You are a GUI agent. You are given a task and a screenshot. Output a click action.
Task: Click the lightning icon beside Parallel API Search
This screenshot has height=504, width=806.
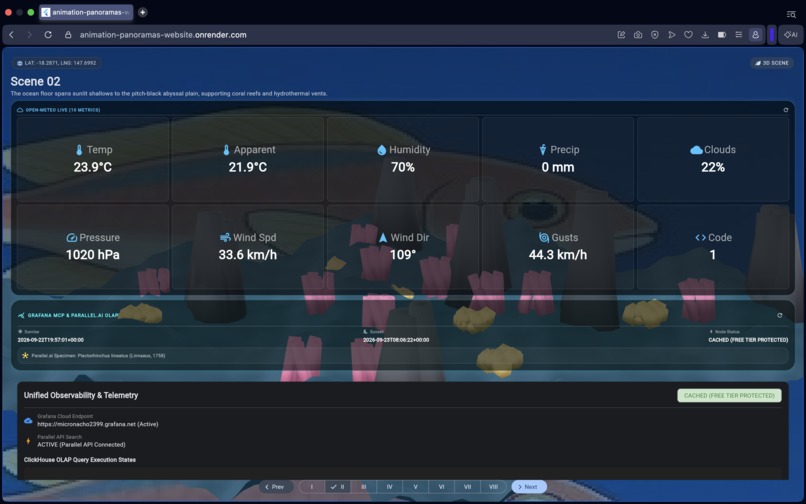tap(28, 441)
